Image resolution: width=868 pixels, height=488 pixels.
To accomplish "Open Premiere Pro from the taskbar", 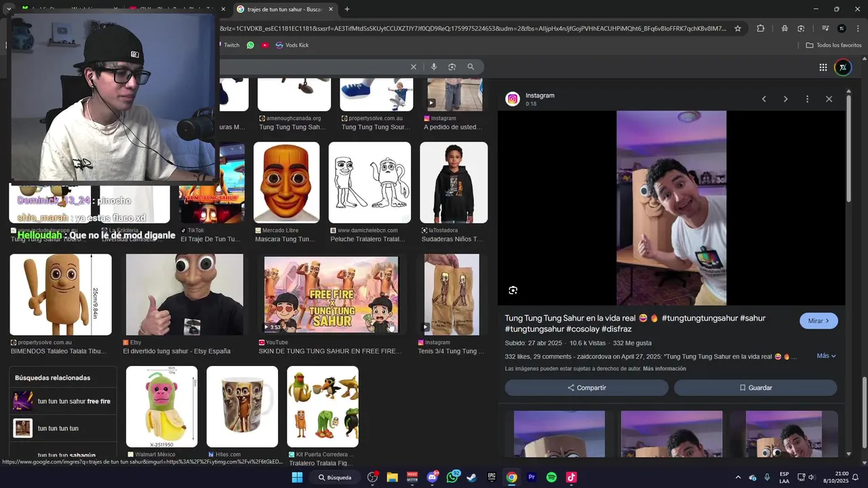I will pos(532,477).
